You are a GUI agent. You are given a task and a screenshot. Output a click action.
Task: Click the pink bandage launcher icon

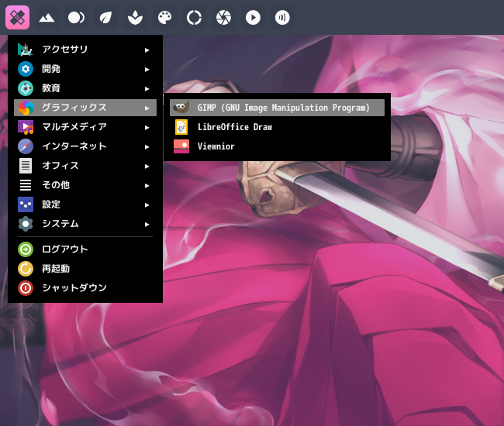tap(17, 17)
